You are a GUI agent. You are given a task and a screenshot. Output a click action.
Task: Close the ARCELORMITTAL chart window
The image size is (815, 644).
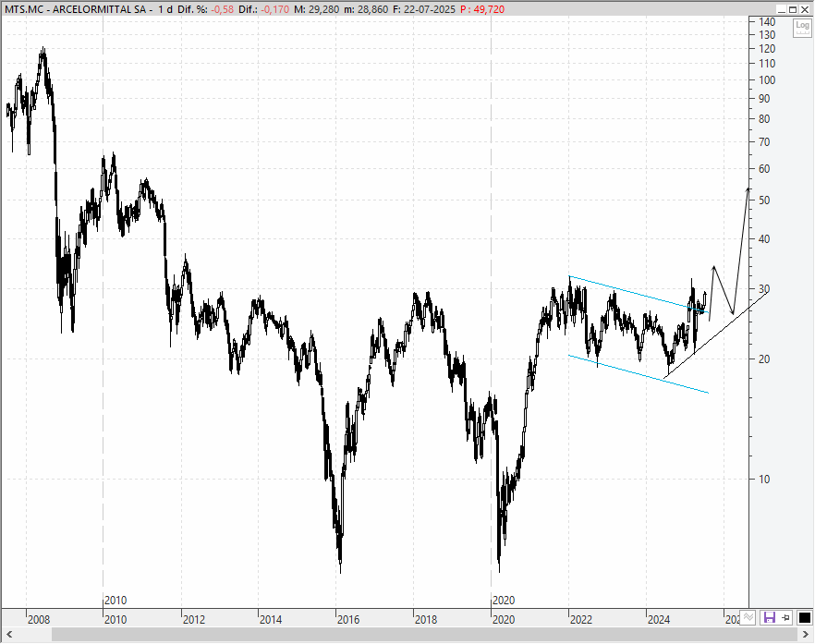[804, 9]
